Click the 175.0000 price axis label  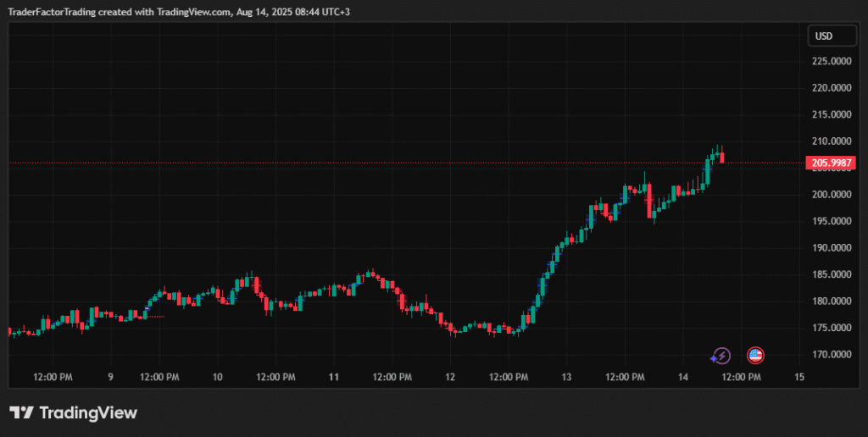coord(832,328)
